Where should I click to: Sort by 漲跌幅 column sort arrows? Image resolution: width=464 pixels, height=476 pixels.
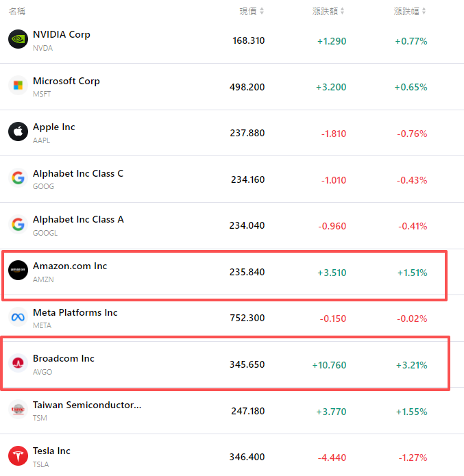pyautogui.click(x=424, y=11)
